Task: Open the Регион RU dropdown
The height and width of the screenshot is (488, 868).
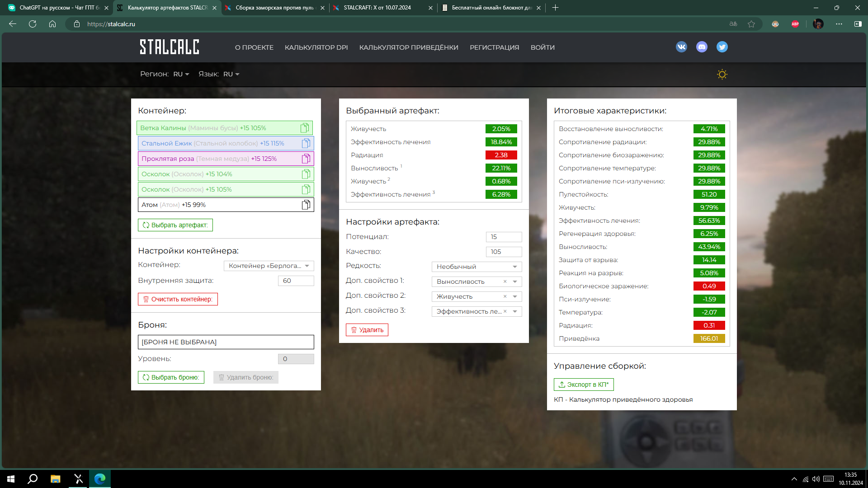Action: [x=181, y=74]
